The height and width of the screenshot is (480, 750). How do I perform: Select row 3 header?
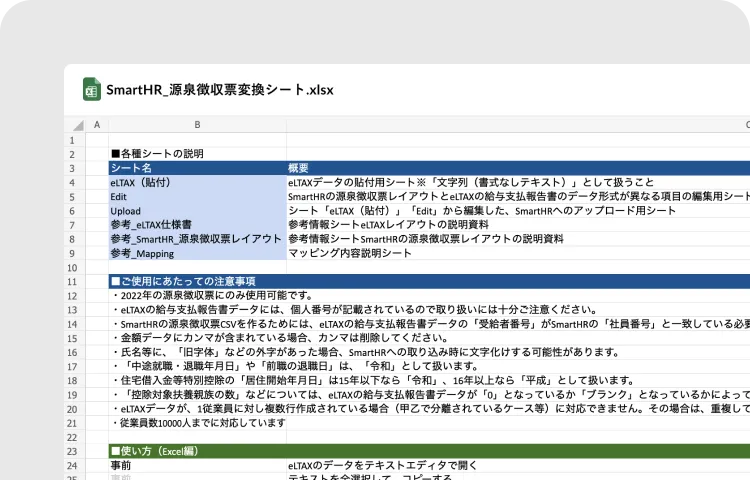pyautogui.click(x=72, y=169)
